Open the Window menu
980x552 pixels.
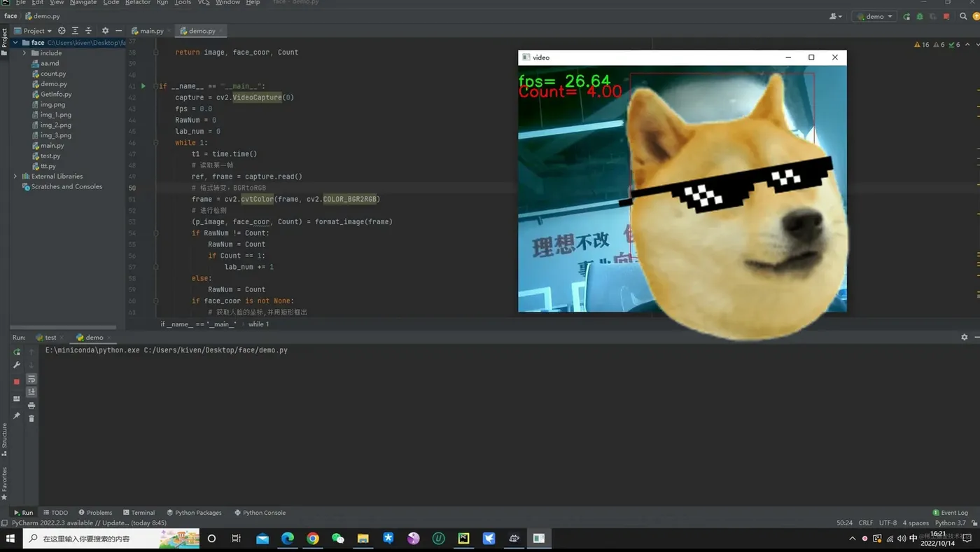click(x=227, y=3)
